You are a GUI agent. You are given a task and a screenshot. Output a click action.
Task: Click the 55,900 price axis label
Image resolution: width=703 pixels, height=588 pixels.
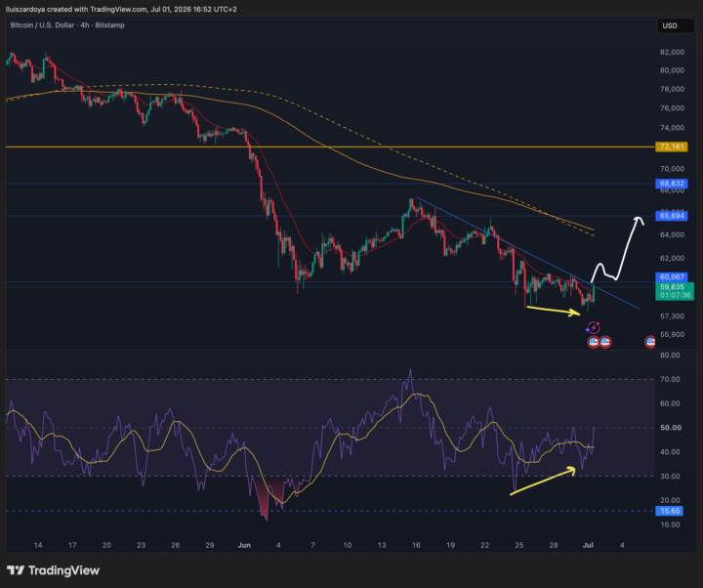[x=672, y=335]
